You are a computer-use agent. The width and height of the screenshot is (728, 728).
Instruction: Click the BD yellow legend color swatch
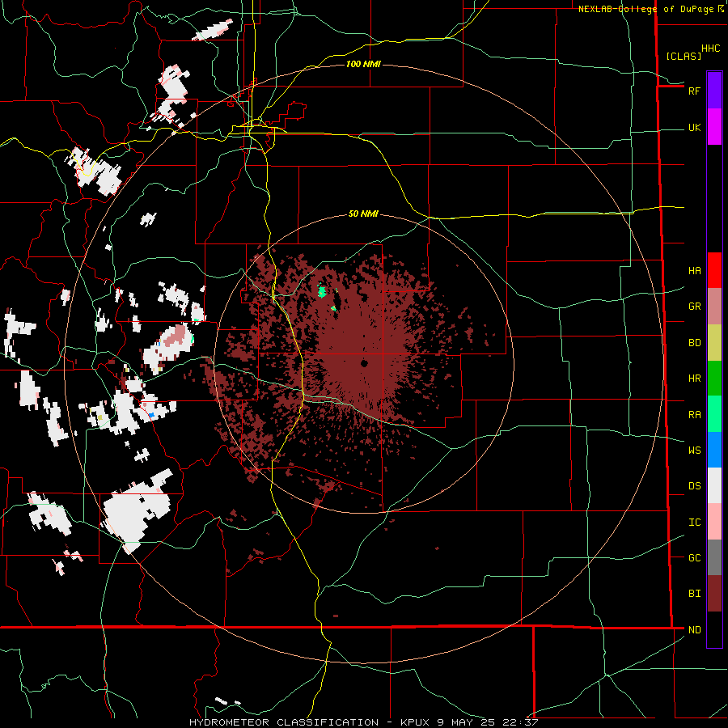click(x=714, y=343)
